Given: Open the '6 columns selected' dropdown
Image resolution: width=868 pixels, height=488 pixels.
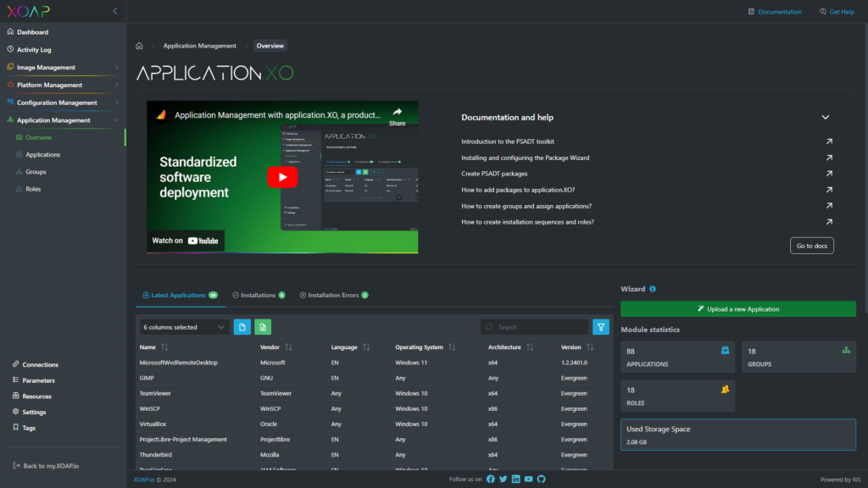Looking at the screenshot, I should 184,327.
